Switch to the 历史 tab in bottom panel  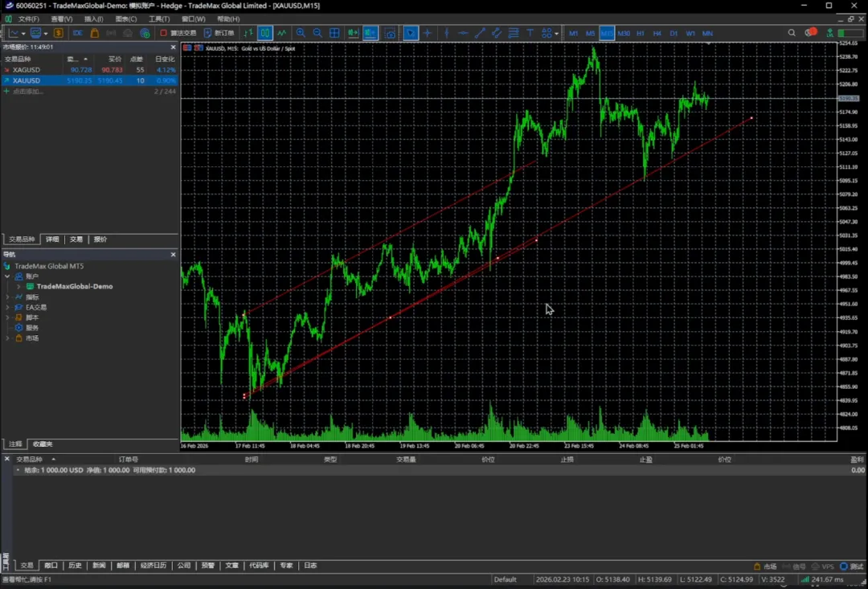point(75,566)
